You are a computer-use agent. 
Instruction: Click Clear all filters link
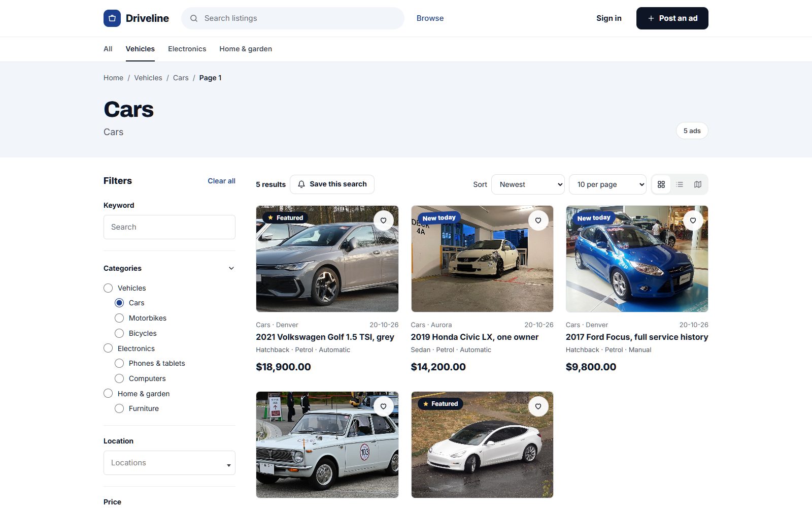[x=221, y=181]
